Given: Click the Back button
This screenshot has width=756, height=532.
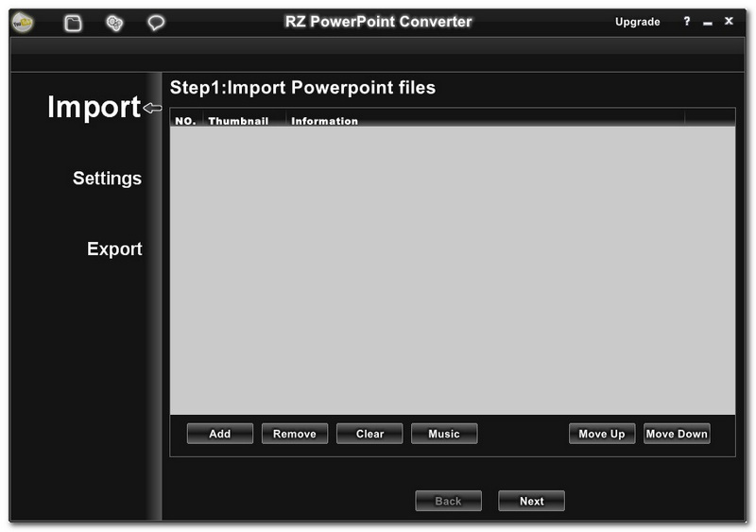Looking at the screenshot, I should (448, 501).
